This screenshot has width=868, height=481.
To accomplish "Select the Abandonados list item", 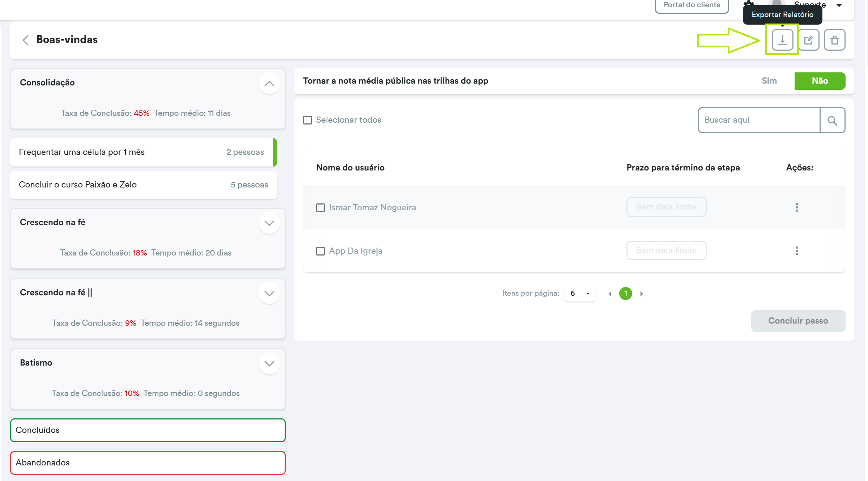I will [148, 463].
